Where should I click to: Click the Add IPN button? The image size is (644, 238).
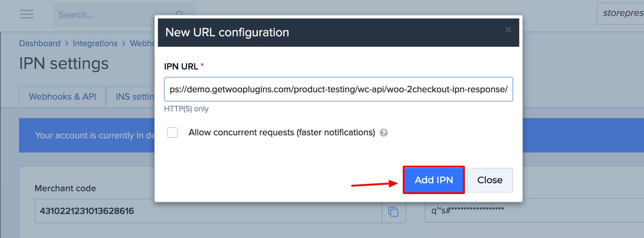(434, 180)
